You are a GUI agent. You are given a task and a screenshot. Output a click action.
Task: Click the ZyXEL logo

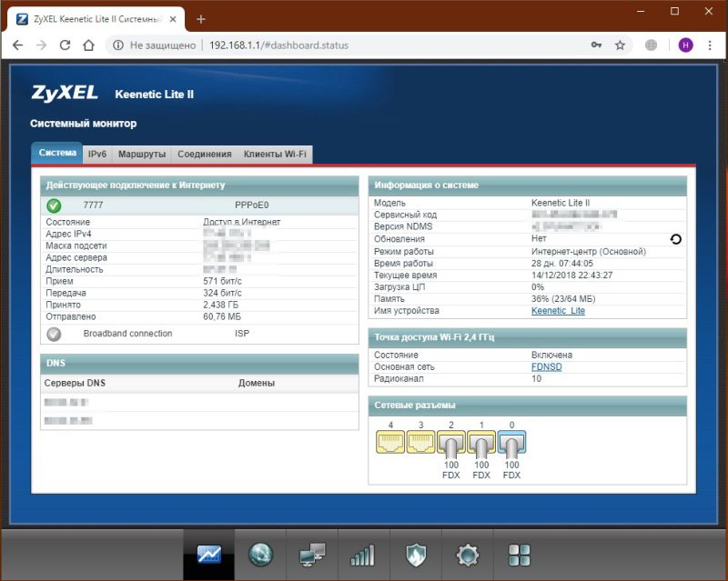coord(65,93)
